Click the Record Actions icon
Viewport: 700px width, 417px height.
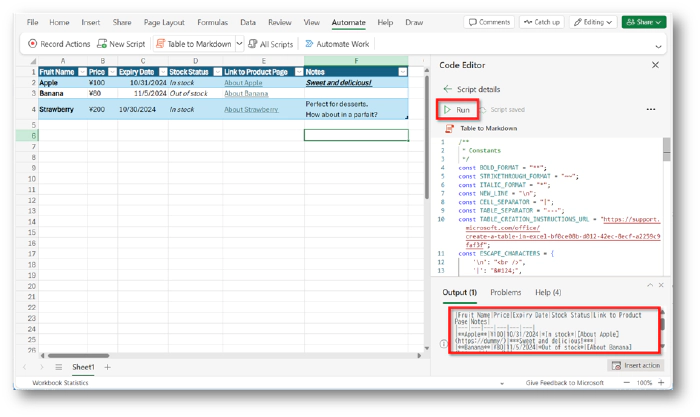click(33, 44)
